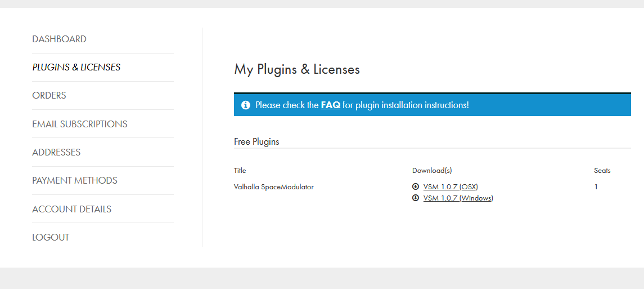Click the download icon beside VSM 1.0.7 (Windows)
Image resolution: width=644 pixels, height=289 pixels.
click(415, 198)
